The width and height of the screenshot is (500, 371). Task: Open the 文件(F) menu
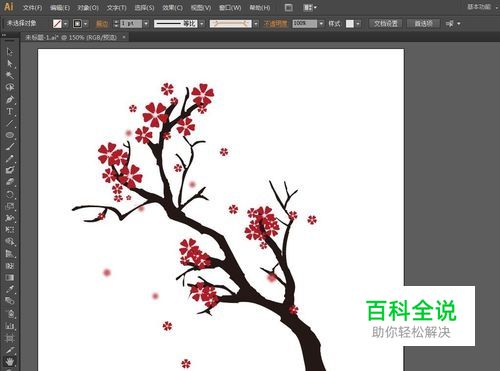tap(32, 7)
